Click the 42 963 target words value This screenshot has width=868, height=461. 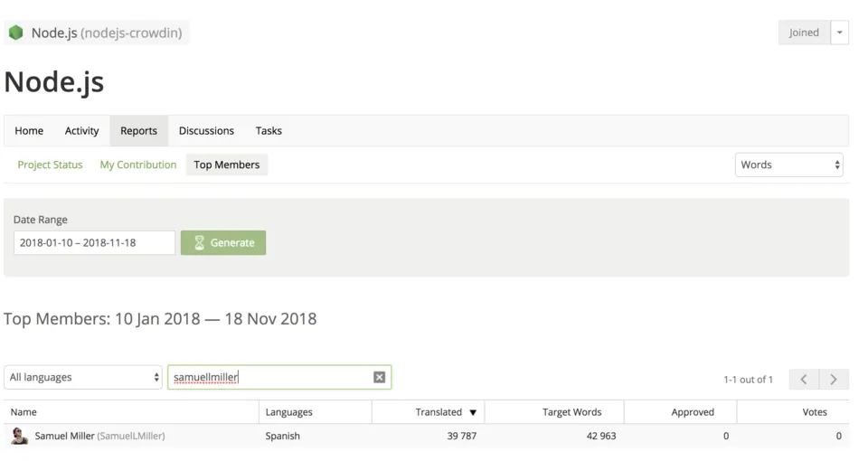coord(601,436)
